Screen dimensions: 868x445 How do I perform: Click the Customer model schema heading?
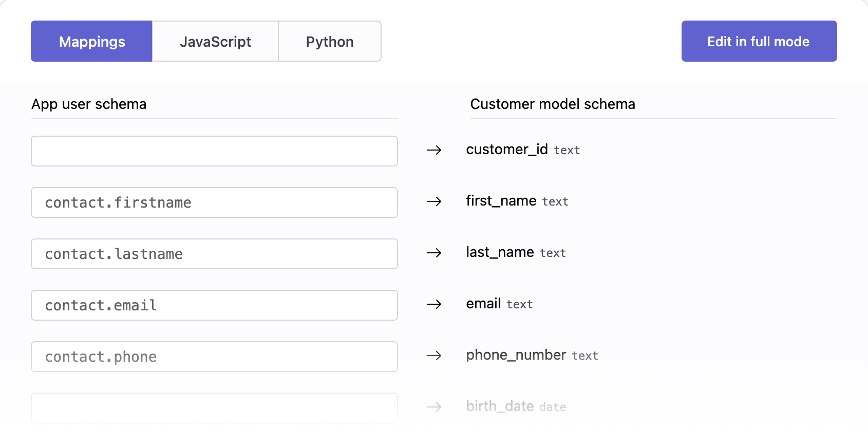pos(553,104)
